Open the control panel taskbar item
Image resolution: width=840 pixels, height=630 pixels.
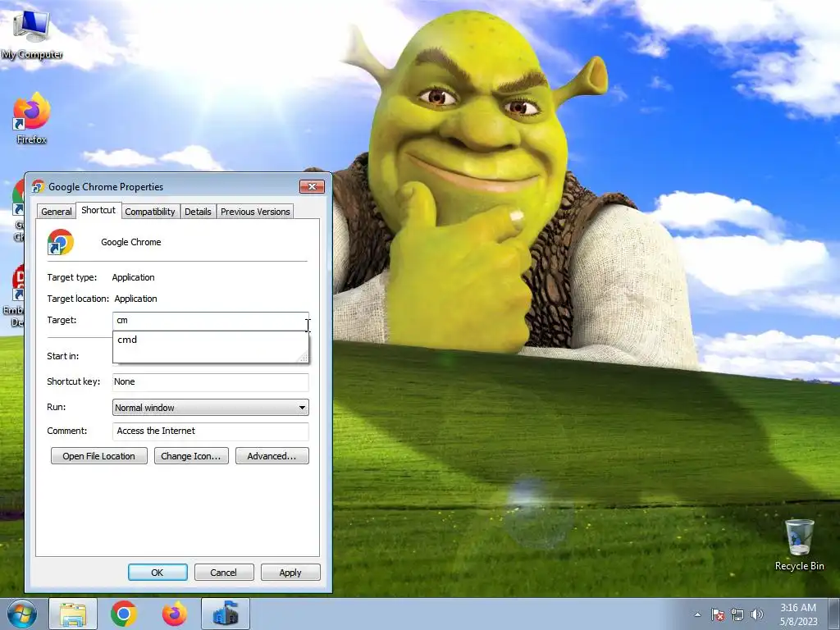coord(226,614)
